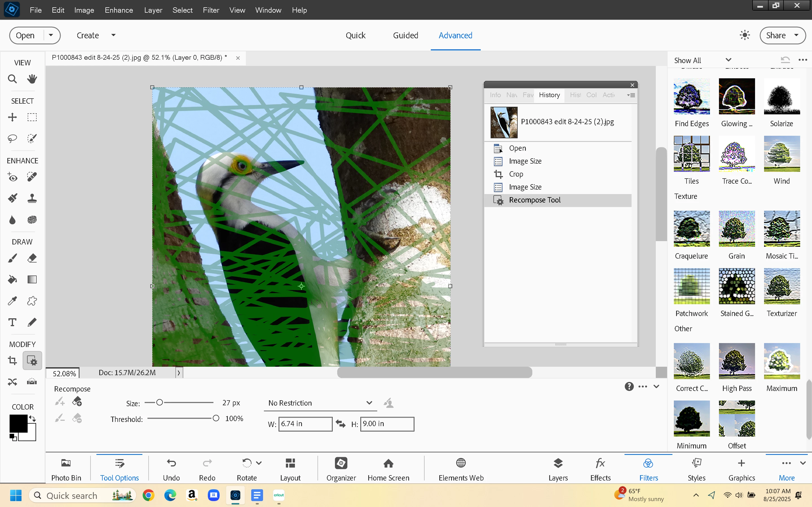Select the Zoom tool
812x507 pixels.
(12, 79)
